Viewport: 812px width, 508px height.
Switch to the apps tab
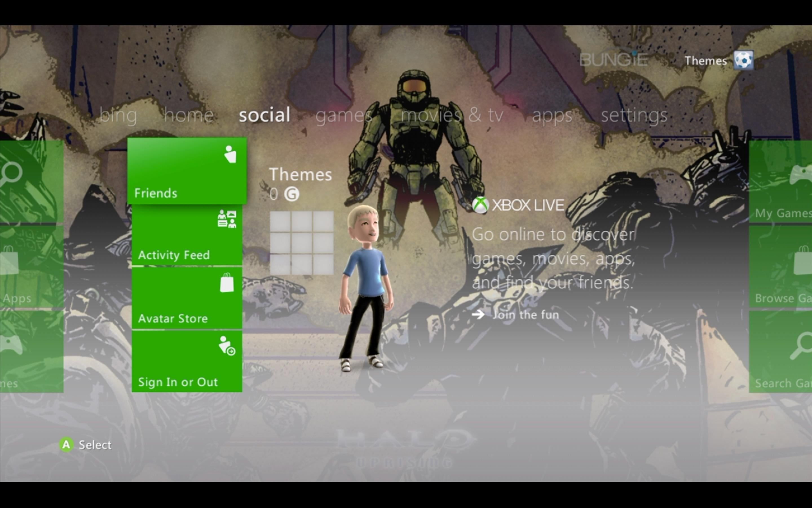[552, 116]
